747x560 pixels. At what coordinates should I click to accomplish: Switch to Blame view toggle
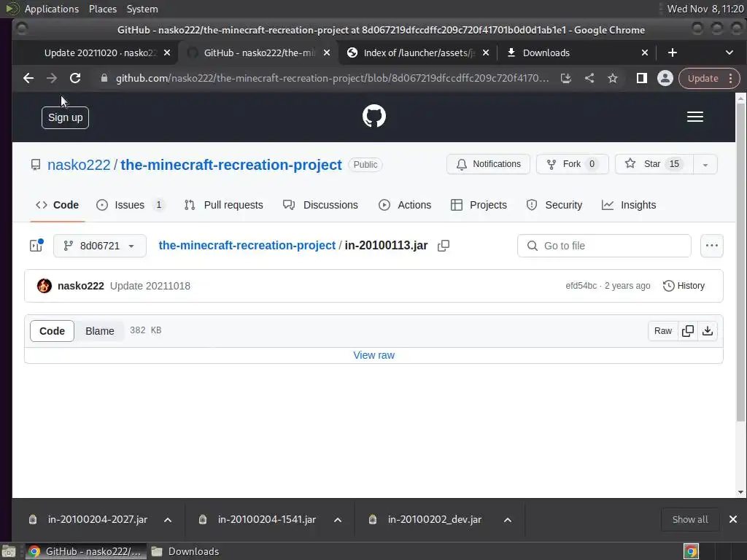point(99,331)
